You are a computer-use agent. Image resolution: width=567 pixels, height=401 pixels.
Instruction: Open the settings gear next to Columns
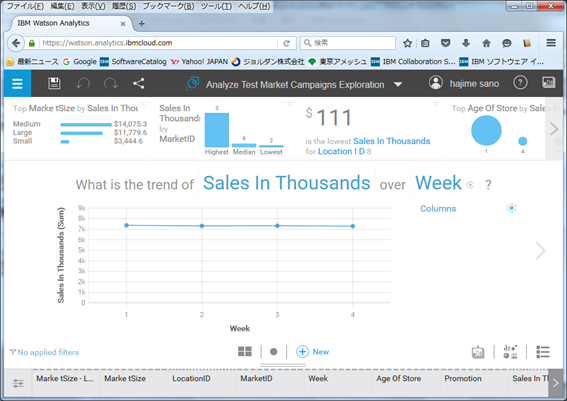point(511,208)
